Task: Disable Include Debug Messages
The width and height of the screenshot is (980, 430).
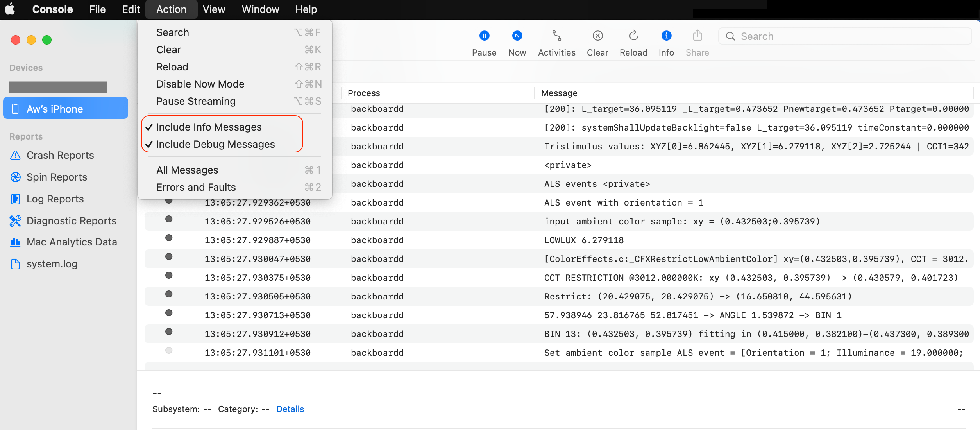Action: (x=215, y=144)
